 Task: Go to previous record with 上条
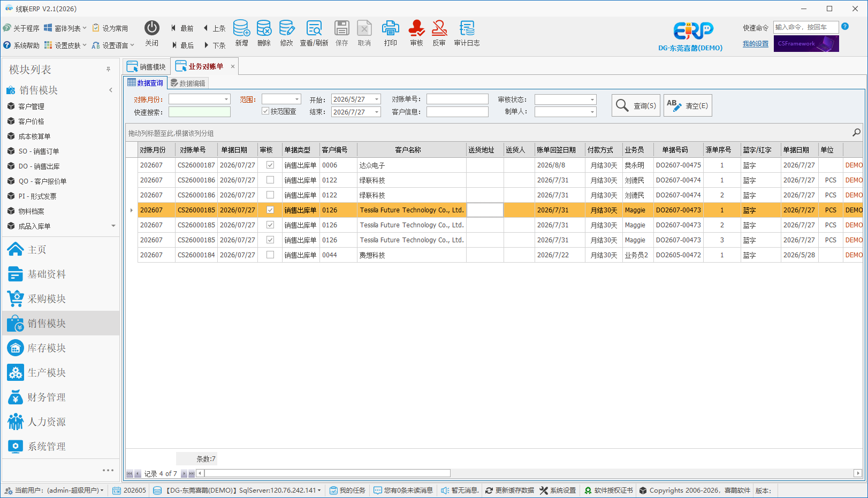[x=215, y=28]
